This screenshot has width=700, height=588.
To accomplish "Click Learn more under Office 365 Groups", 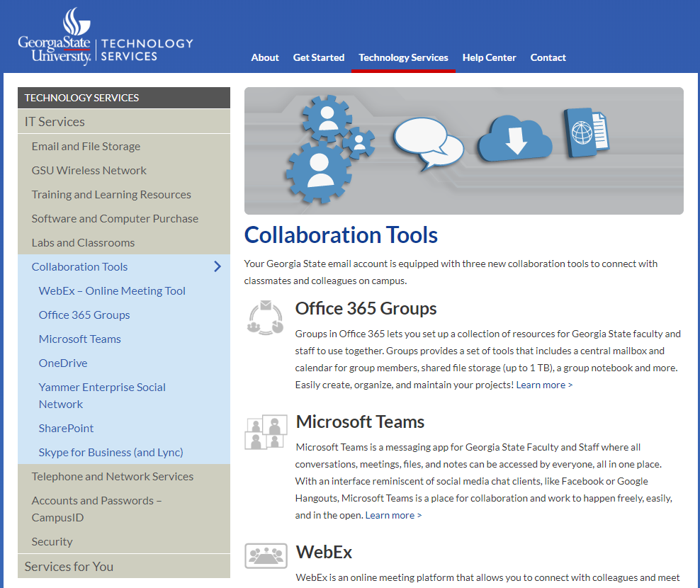I will [544, 385].
